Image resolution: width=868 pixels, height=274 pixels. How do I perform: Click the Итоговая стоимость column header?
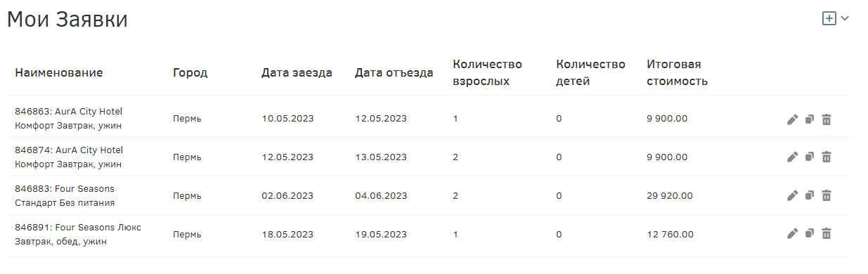click(677, 73)
